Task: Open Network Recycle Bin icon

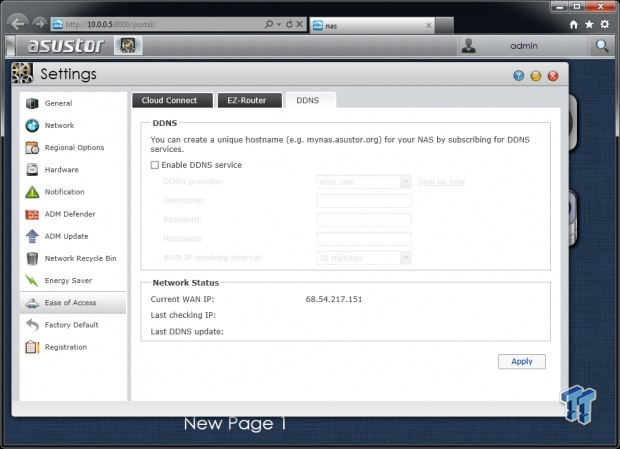Action: click(x=32, y=258)
